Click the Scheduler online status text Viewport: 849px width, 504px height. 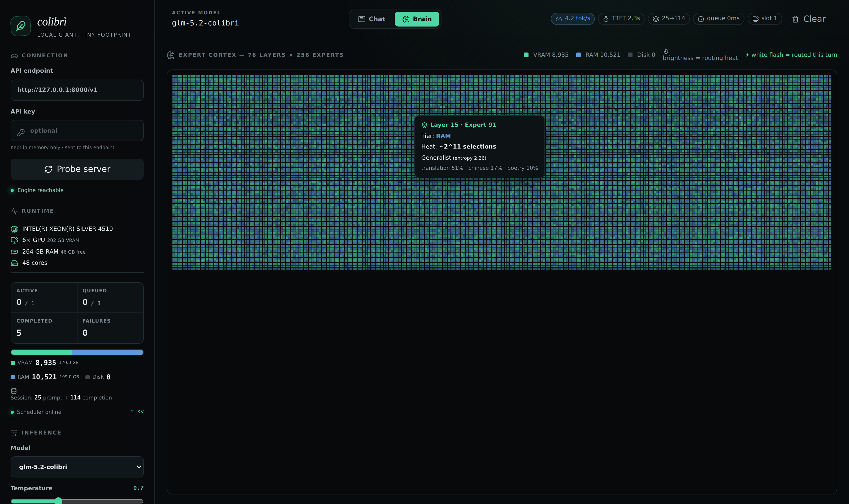coord(39,412)
